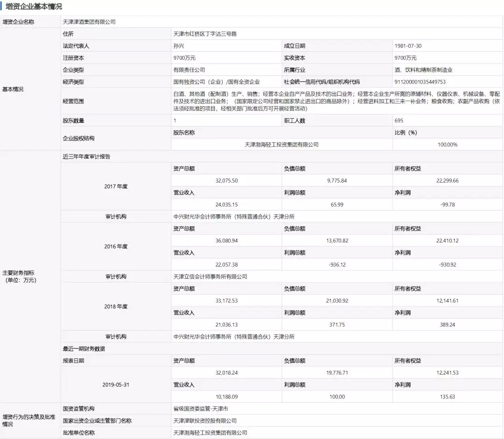Click 2018 total liabilities 21,030.92
Screen dimensions: 504x439
(337, 301)
